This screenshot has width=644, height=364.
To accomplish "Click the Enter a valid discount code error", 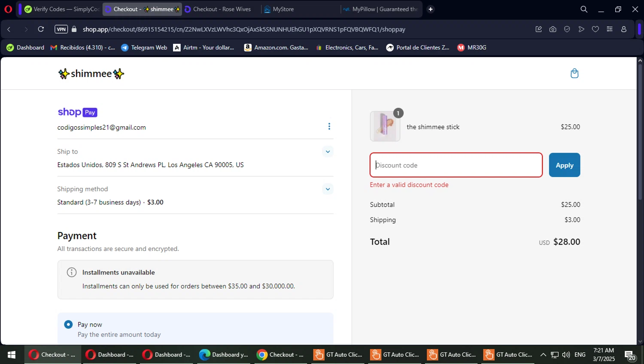I will click(x=409, y=185).
